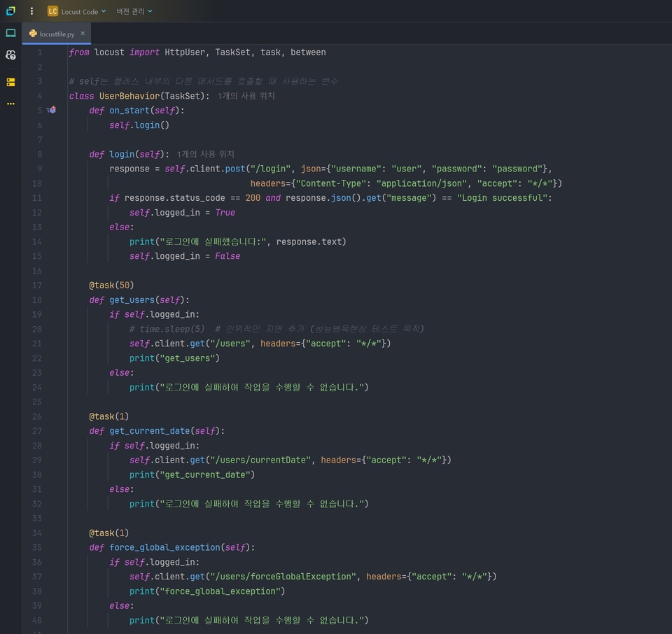Screen dimensions: 672x634
Task: Click the response.text argument on line 14
Action: [x=309, y=241]
